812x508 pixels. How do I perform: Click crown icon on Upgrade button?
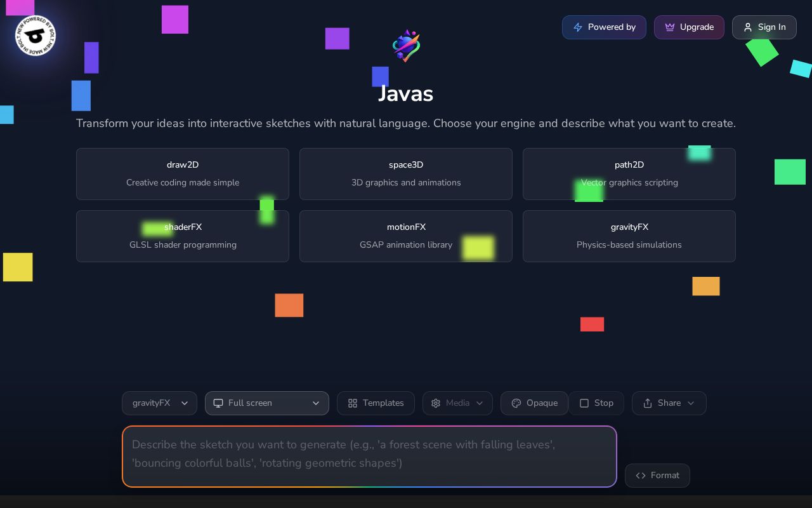(670, 27)
